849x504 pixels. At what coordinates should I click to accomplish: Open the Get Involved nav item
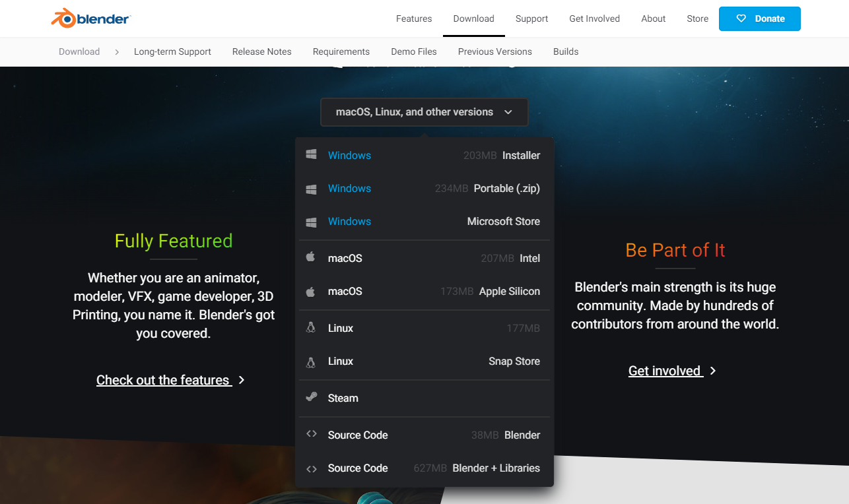(594, 18)
